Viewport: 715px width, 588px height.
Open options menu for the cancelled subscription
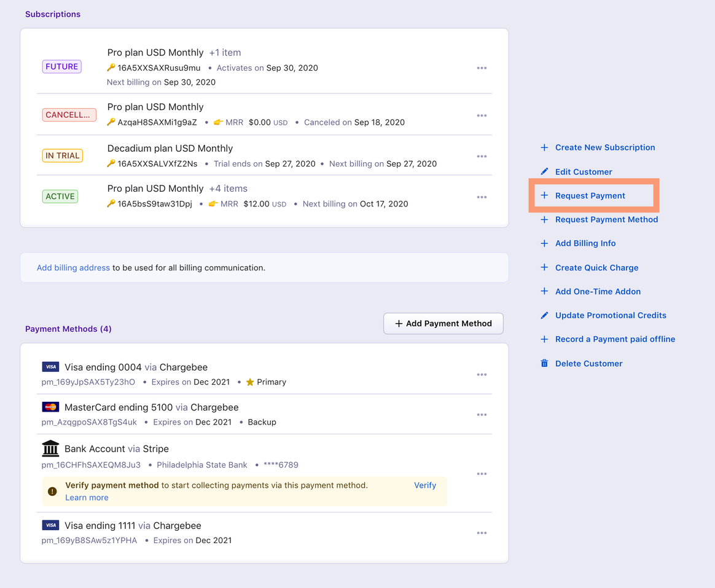pyautogui.click(x=482, y=116)
